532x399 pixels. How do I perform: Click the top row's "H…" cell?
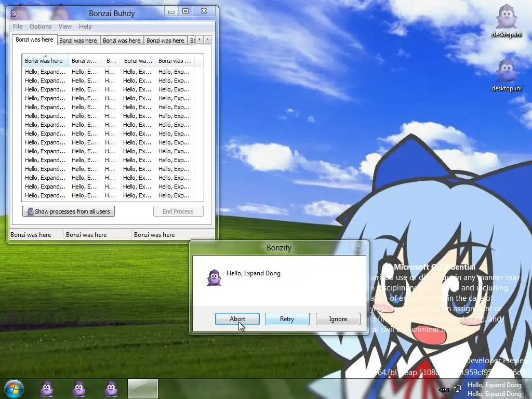(110, 72)
